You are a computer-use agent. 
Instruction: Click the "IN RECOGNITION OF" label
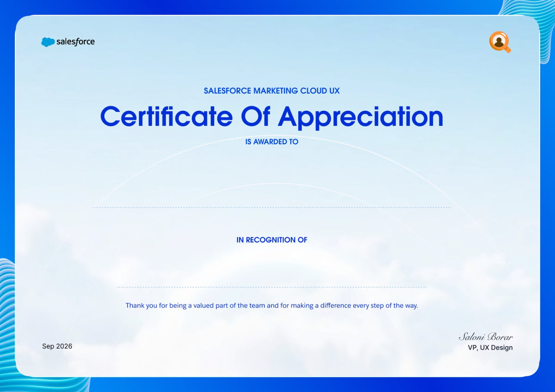point(272,240)
